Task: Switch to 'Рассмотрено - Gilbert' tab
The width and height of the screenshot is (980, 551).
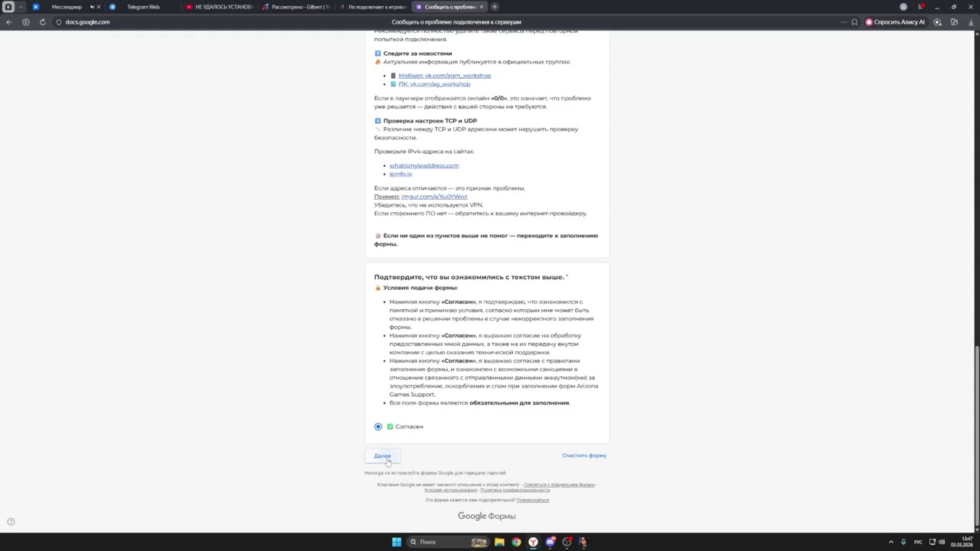Action: (296, 7)
